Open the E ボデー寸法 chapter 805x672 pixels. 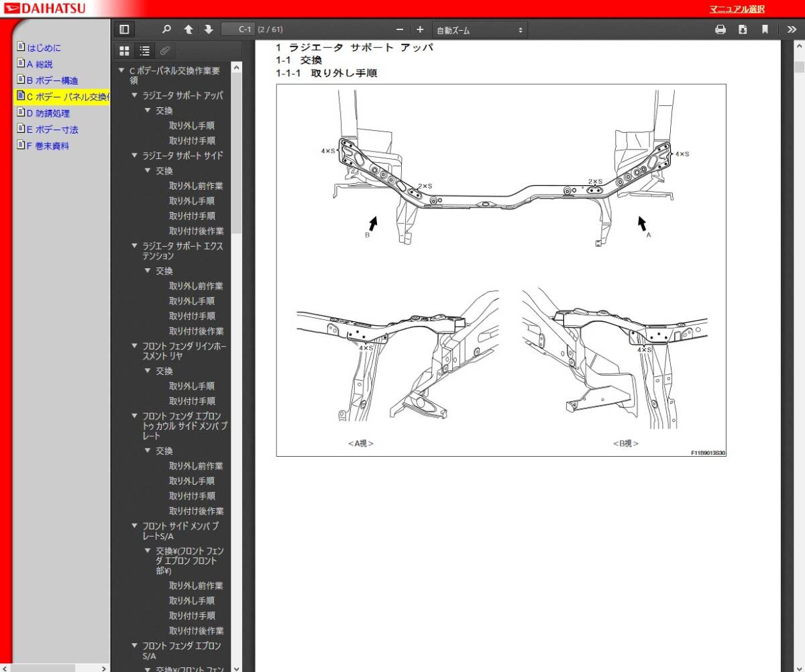[52, 129]
